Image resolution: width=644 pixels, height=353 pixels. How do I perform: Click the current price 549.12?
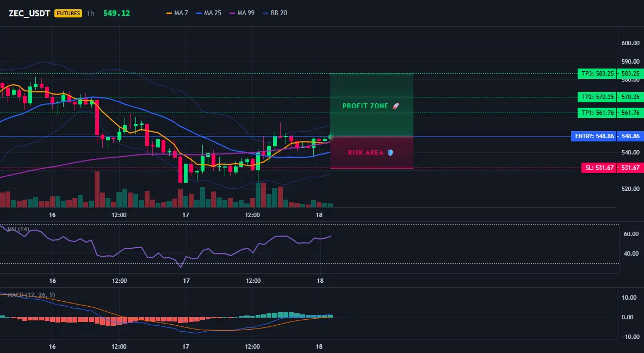coord(116,13)
